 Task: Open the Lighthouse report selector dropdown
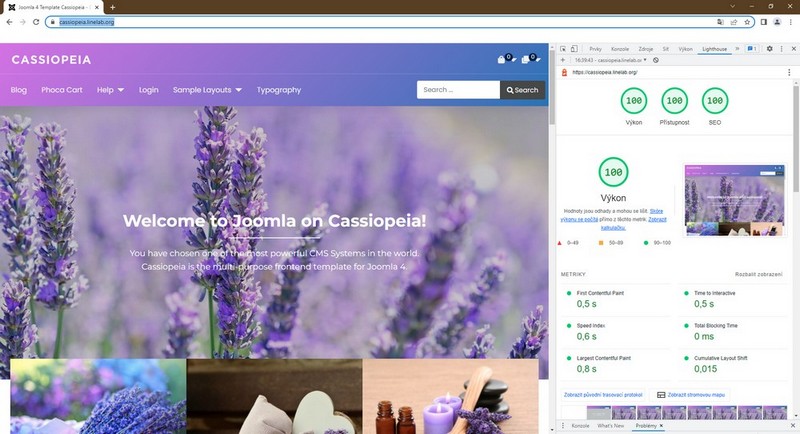611,60
